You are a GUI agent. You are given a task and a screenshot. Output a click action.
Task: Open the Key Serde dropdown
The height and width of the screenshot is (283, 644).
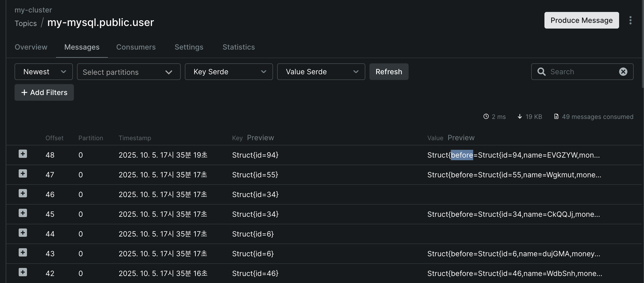pyautogui.click(x=229, y=72)
